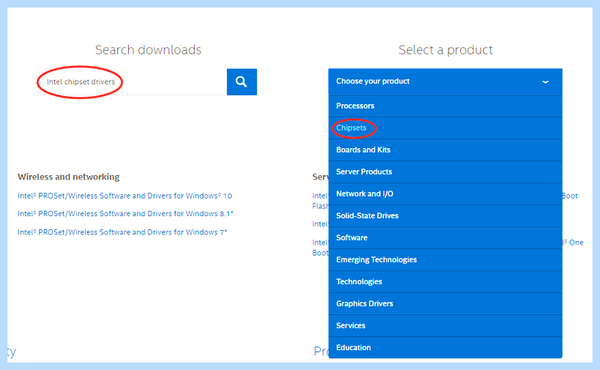600x370 pixels.
Task: Choose Technologies in the dropdown
Action: click(445, 282)
